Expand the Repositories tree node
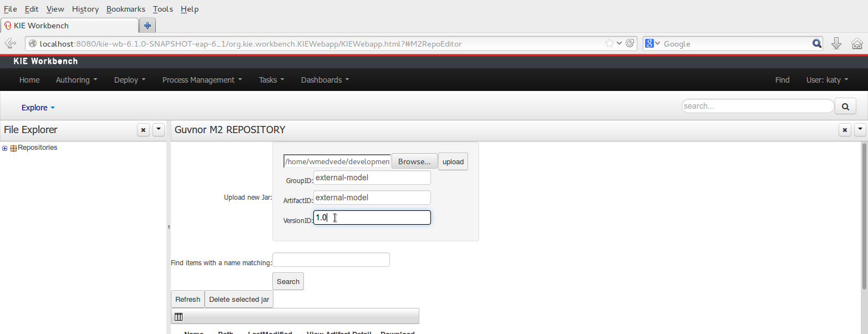The height and width of the screenshot is (334, 868). pos(5,148)
